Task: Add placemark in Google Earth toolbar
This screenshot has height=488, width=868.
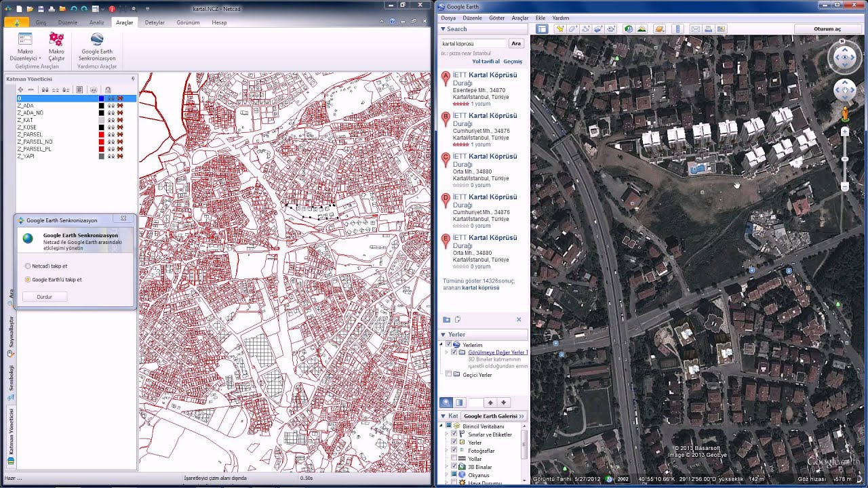Action: 559,29
